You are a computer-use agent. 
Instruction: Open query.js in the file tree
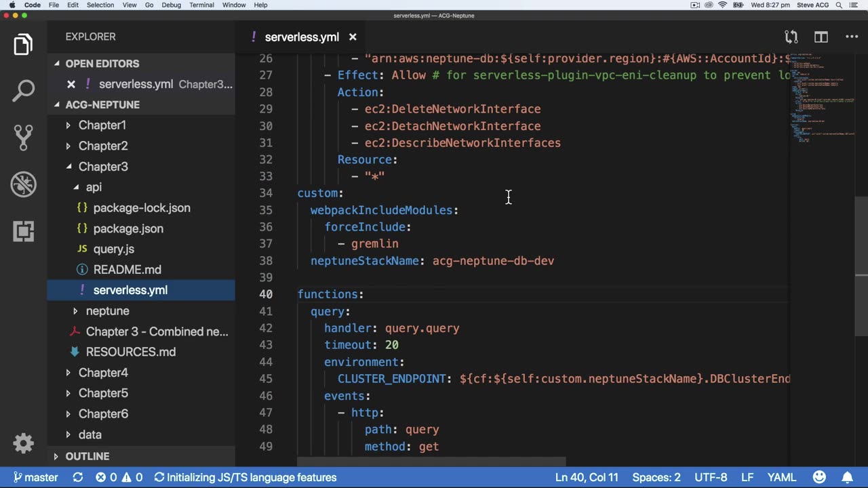click(x=113, y=249)
